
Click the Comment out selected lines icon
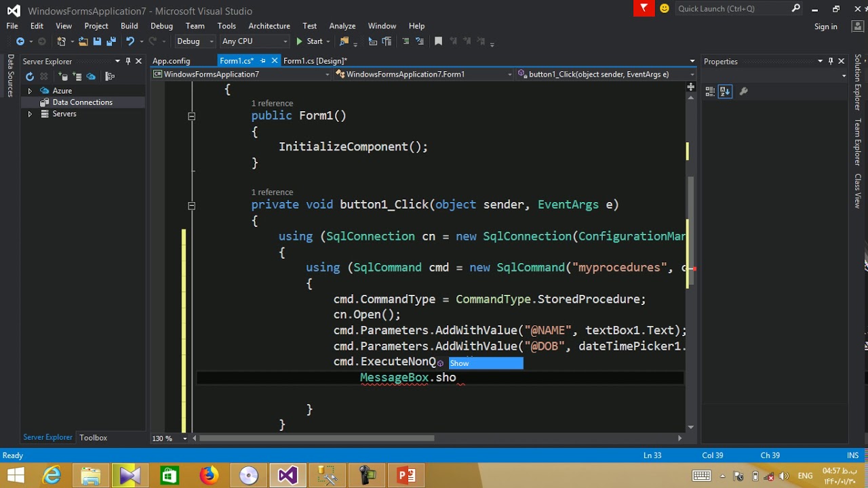[406, 41]
